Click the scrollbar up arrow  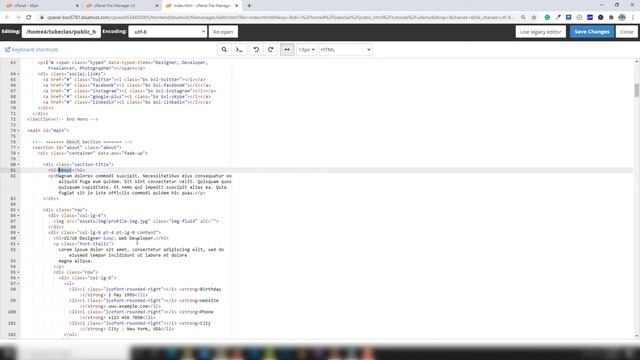(637, 61)
